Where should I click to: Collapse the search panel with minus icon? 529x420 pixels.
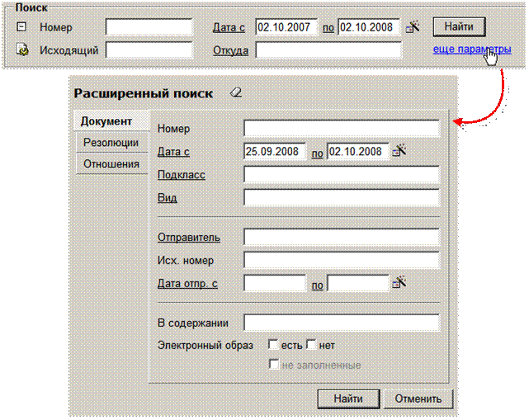tap(21, 26)
